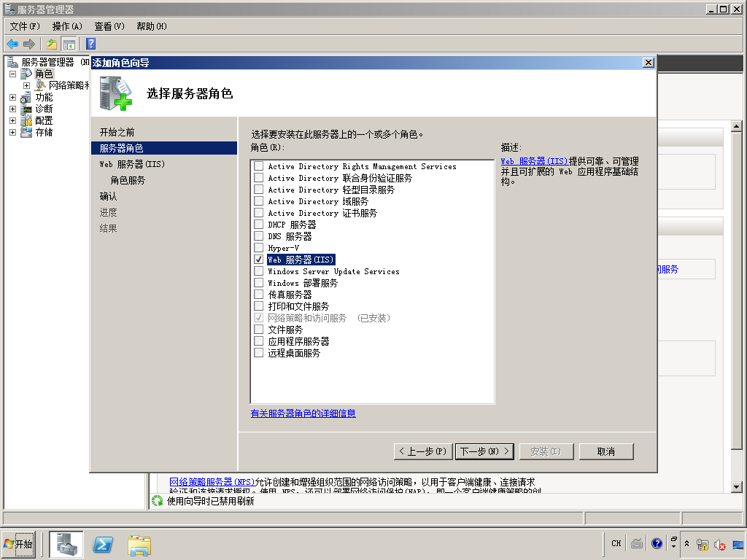This screenshot has width=747, height=560.
Task: Click 取消 button in wizard
Action: [606, 451]
